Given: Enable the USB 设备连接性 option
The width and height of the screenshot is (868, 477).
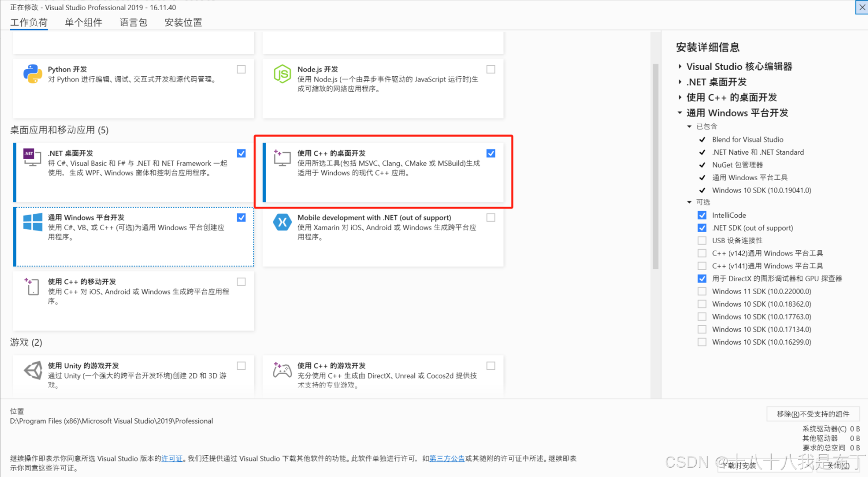Looking at the screenshot, I should [x=702, y=240].
